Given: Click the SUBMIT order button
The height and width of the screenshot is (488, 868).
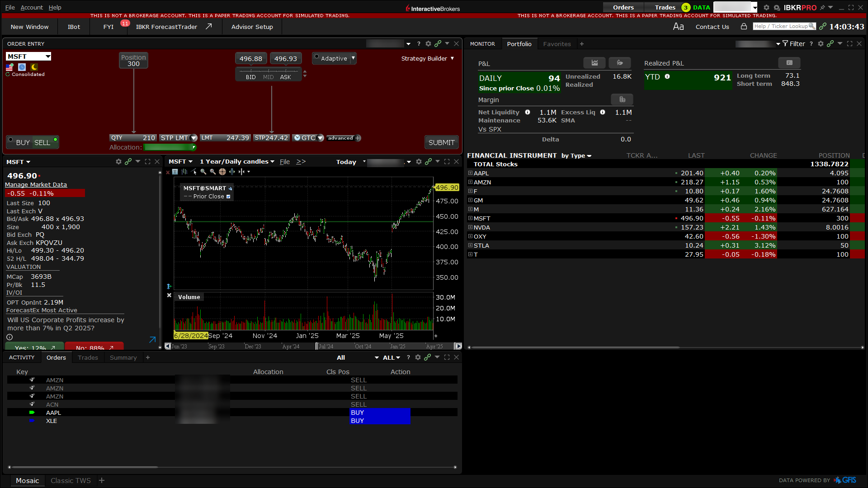Looking at the screenshot, I should coord(441,142).
